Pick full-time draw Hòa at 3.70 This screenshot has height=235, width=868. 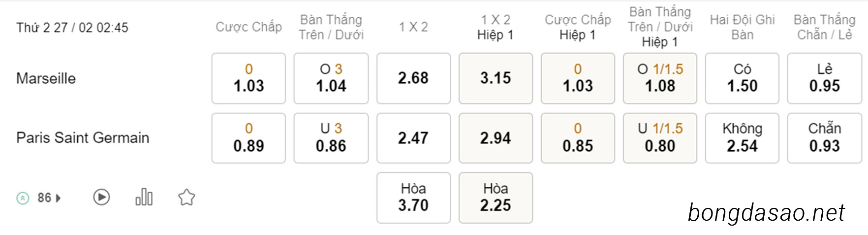413,198
